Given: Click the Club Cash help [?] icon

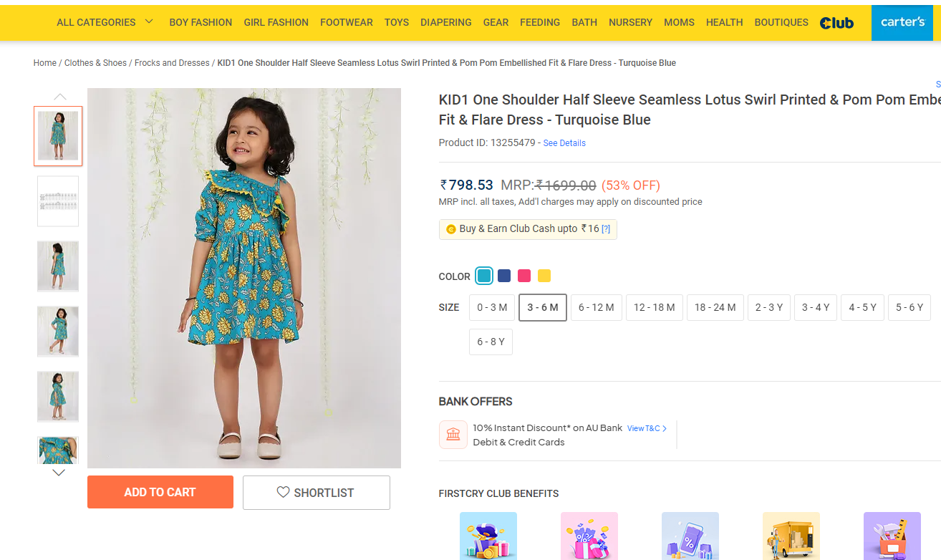Looking at the screenshot, I should click(606, 229).
